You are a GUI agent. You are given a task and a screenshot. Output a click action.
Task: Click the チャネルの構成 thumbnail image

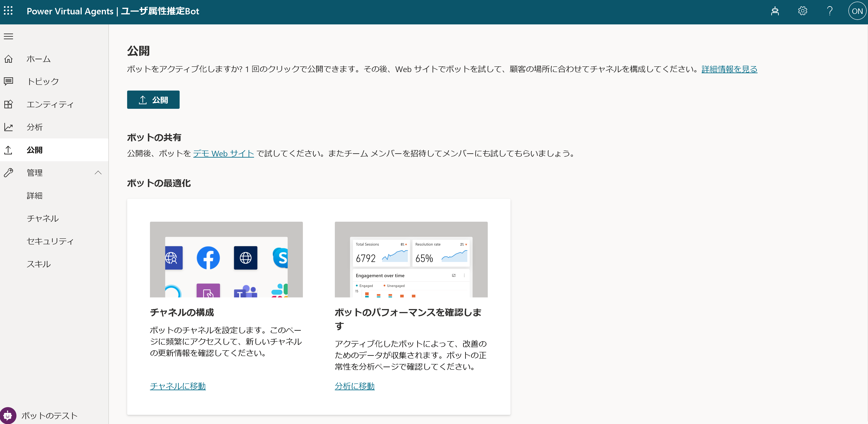226,259
